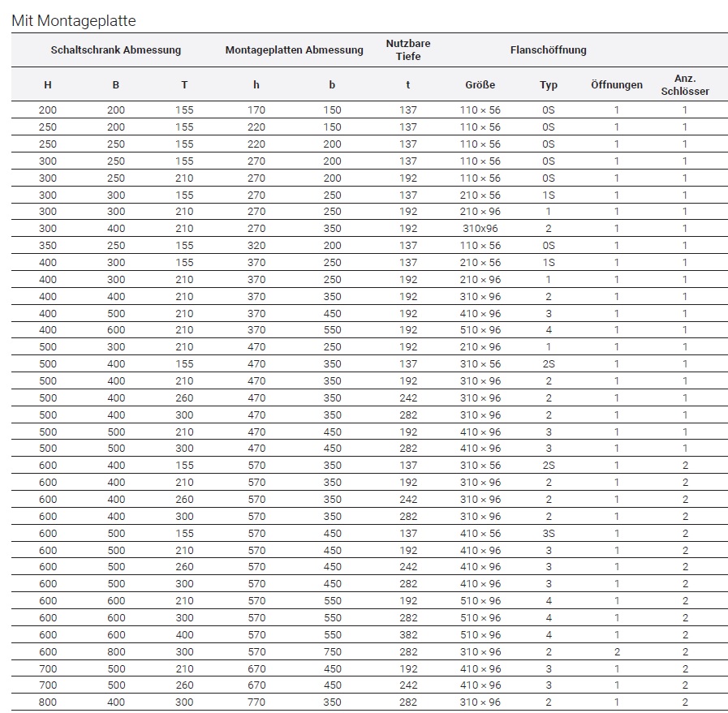Click the 750 mounting plate width cell
This screenshot has width=728, height=713.
[x=332, y=652]
